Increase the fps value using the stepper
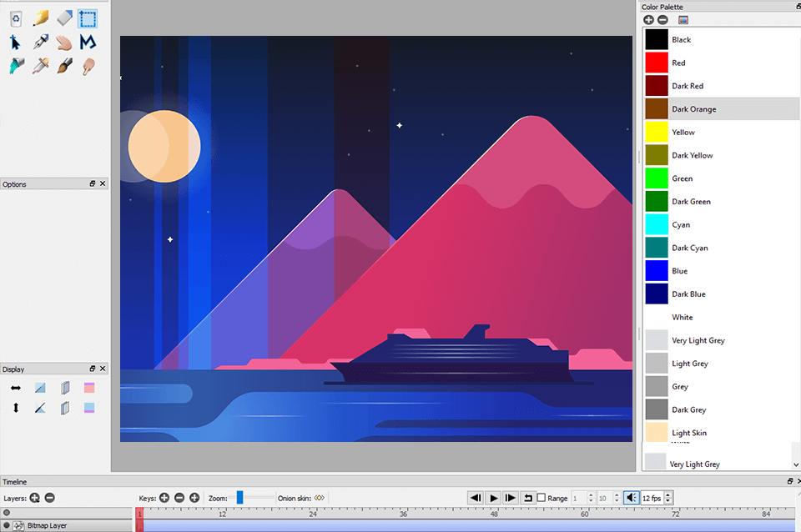 [667, 494]
